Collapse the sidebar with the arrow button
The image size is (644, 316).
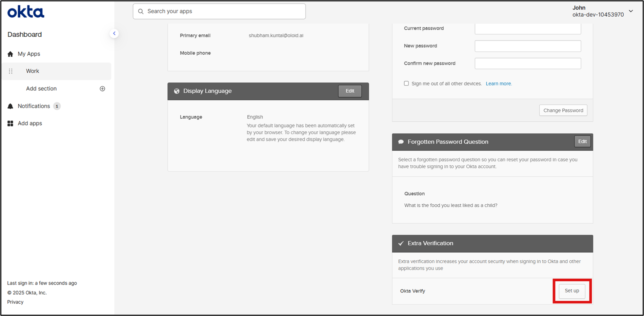[x=114, y=33]
